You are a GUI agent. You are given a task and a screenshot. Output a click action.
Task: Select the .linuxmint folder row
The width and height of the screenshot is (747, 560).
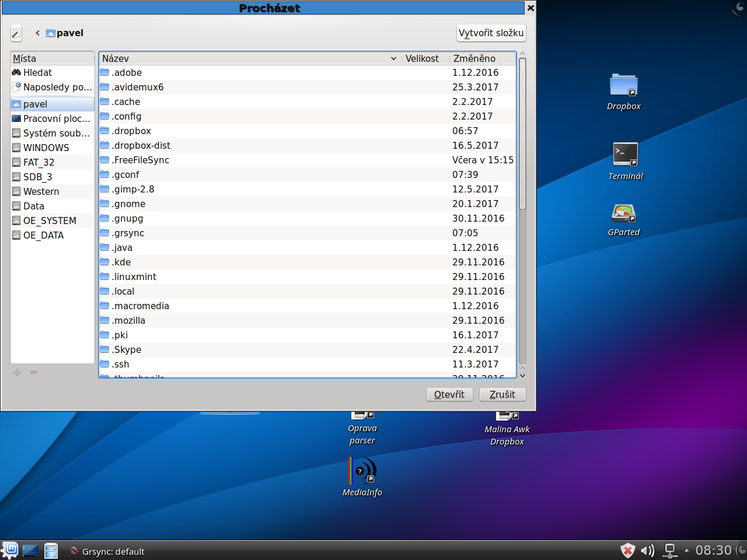coord(308,276)
